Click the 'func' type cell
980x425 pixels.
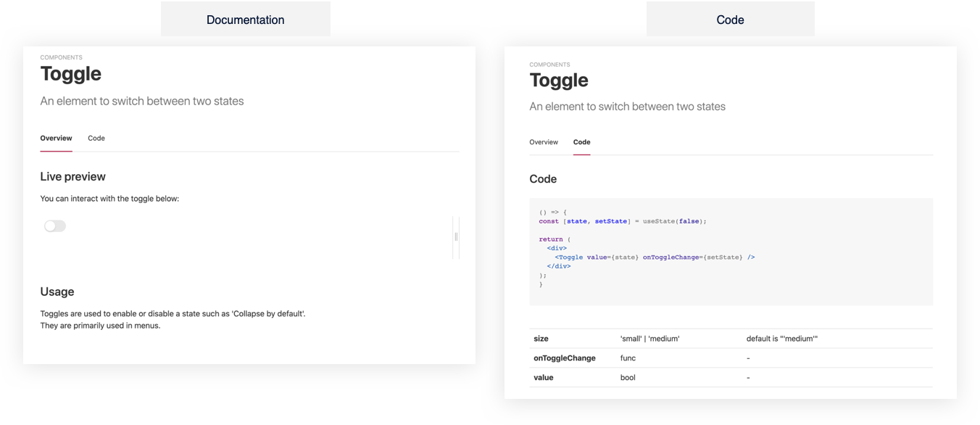pos(628,358)
